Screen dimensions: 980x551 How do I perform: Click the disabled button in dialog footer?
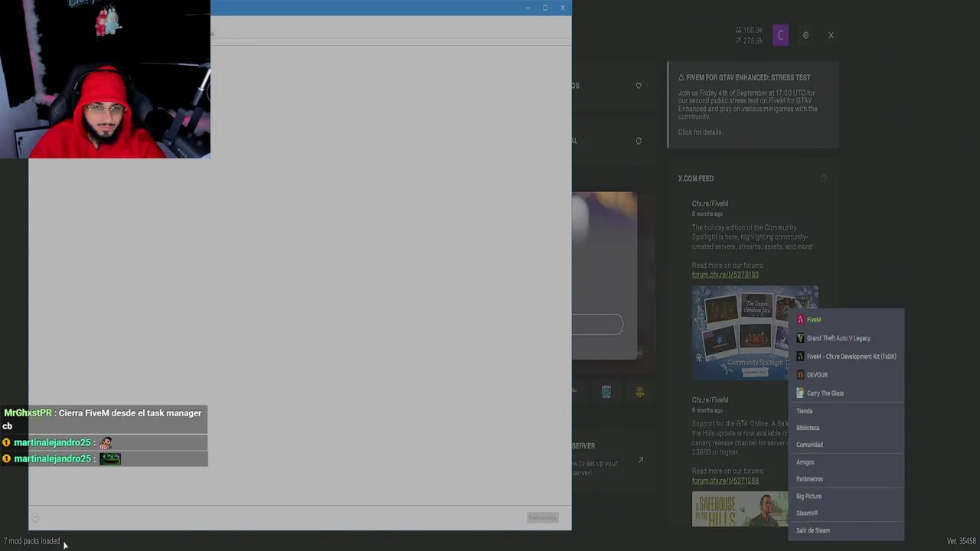pyautogui.click(x=542, y=518)
